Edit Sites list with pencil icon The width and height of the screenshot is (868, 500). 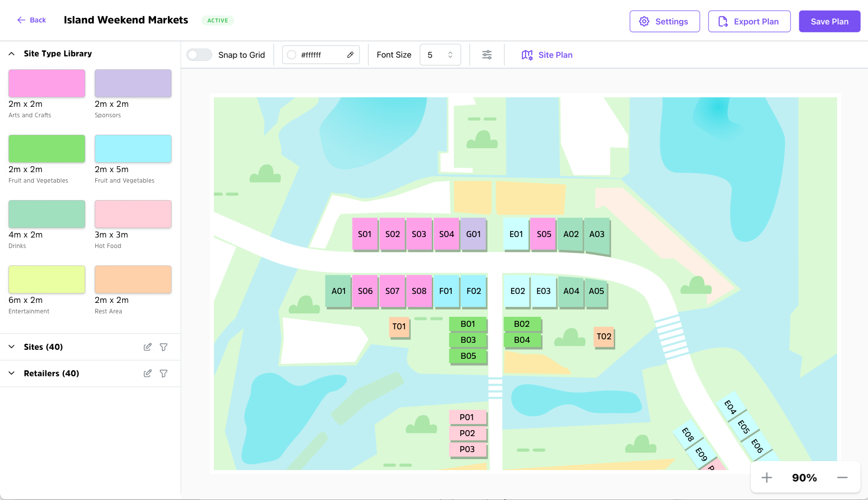click(148, 347)
